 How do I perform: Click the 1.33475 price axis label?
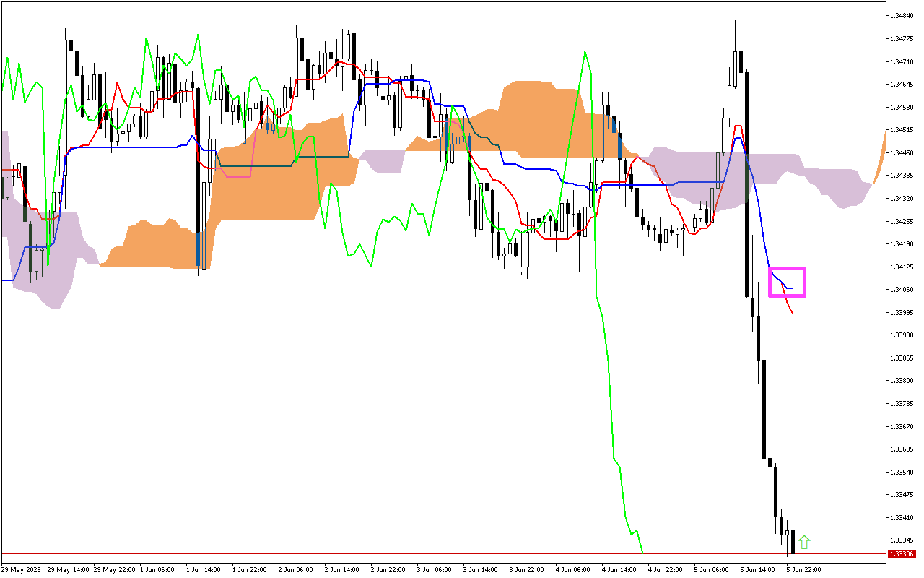[902, 495]
